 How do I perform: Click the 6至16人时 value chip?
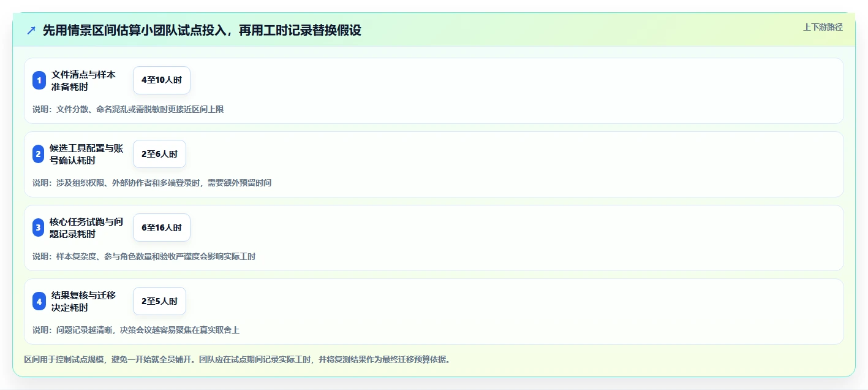pyautogui.click(x=162, y=227)
